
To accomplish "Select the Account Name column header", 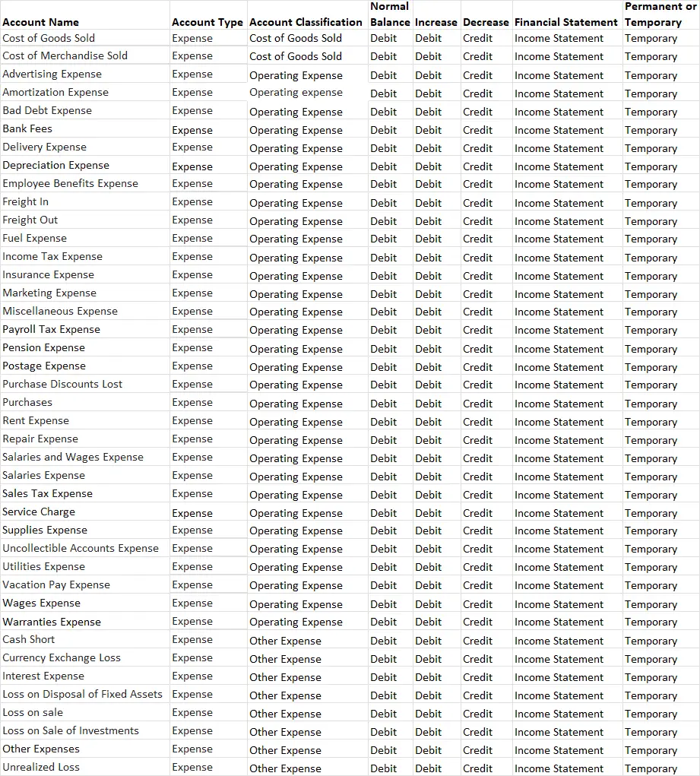I will click(38, 22).
